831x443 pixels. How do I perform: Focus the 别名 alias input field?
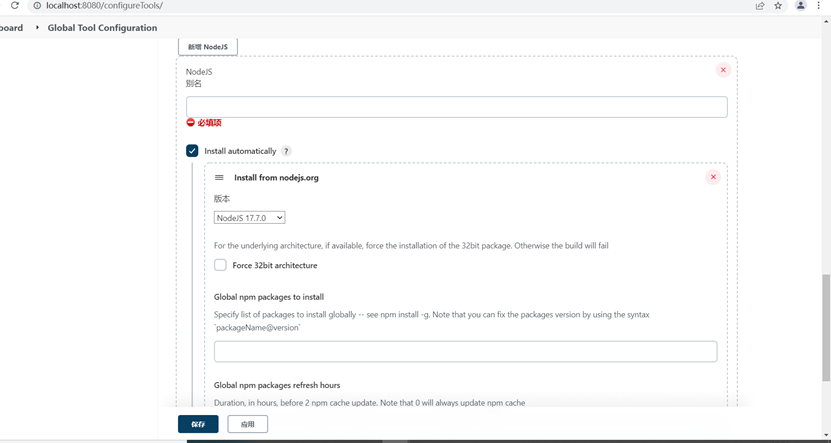pyautogui.click(x=457, y=107)
